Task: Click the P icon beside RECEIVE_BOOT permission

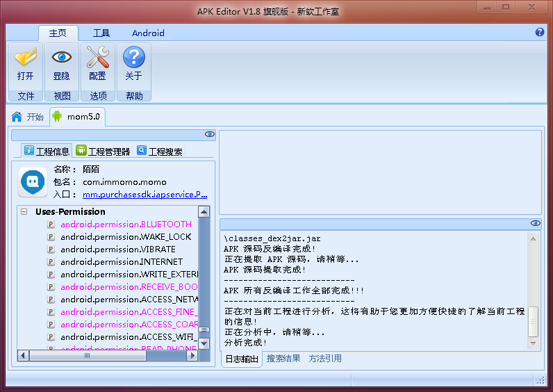Action: (x=51, y=287)
